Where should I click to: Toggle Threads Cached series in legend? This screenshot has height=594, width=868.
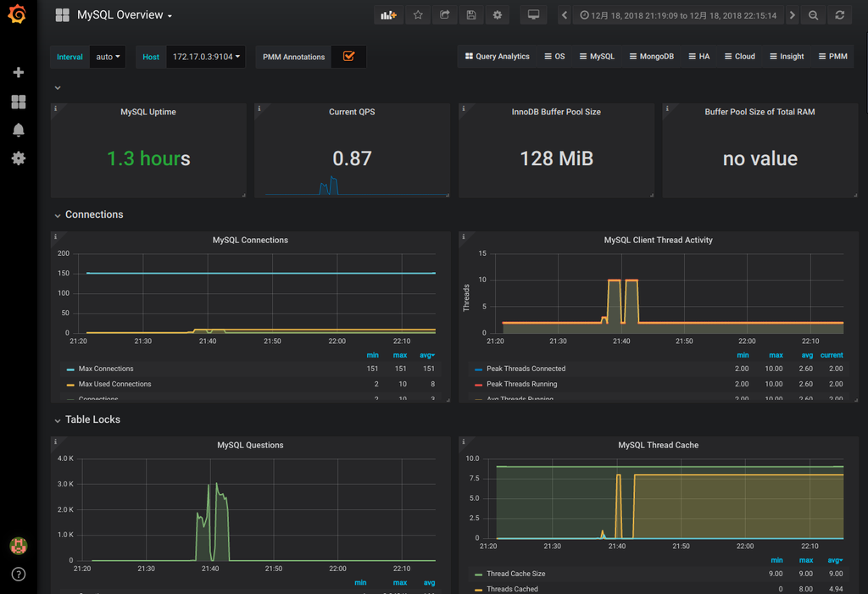(512, 589)
